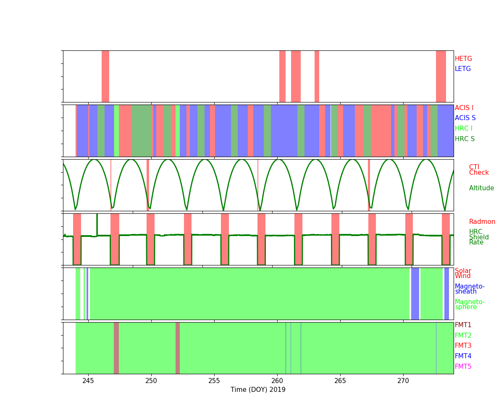Click the HRC Shield Rate label
The height and width of the screenshot is (420, 504).
pyautogui.click(x=479, y=237)
